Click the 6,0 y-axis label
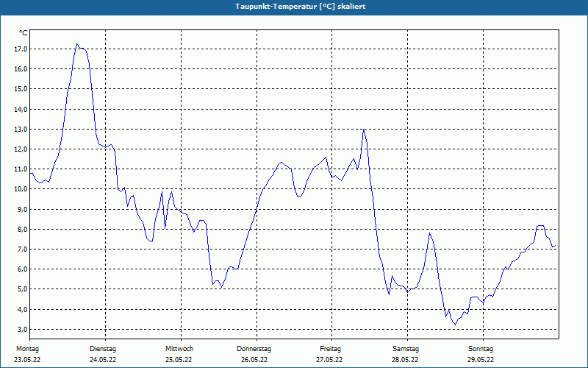This screenshot has width=588, height=368. coord(22,269)
